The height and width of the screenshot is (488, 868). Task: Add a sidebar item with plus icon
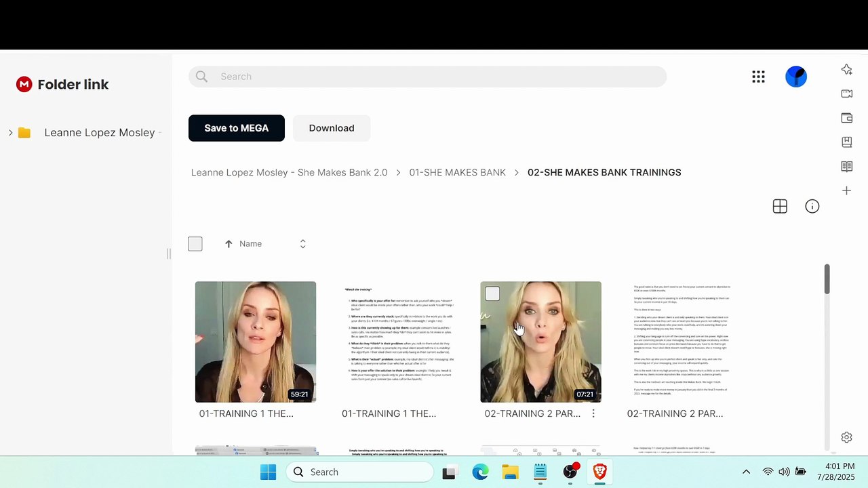click(x=846, y=191)
